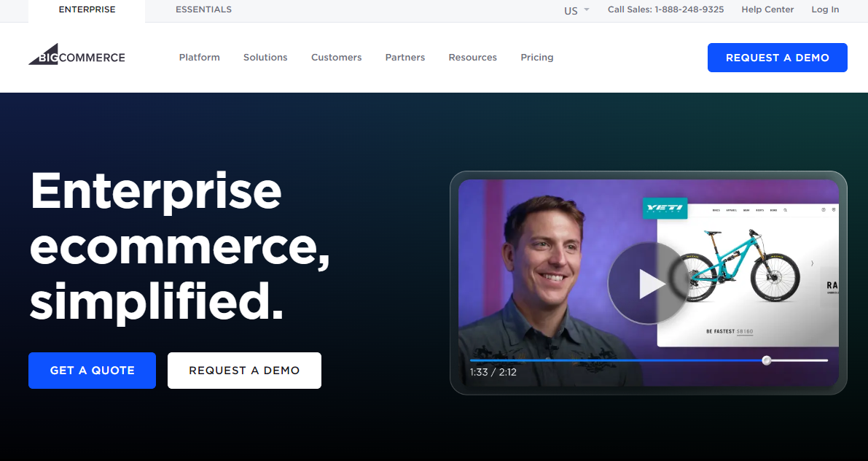Open the Platform menu
Screen dimensions: 868x461
[x=199, y=57]
